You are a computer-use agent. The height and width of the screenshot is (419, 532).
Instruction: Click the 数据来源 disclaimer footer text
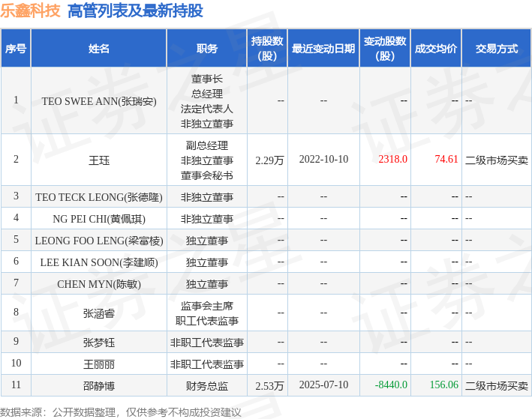121,412
